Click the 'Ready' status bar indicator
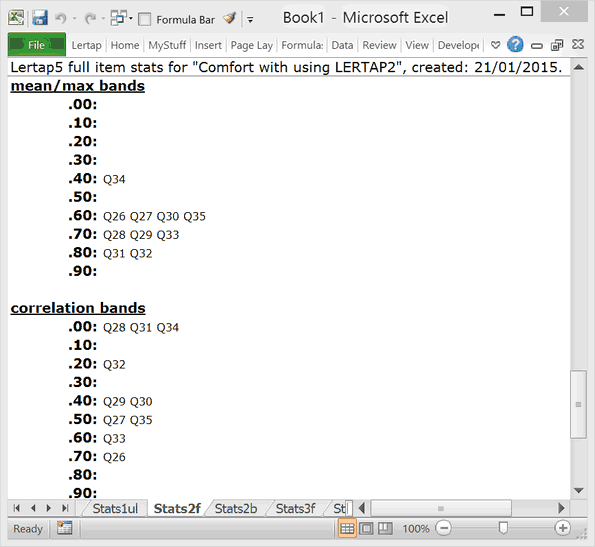Screen dimensions: 595x547 28,528
